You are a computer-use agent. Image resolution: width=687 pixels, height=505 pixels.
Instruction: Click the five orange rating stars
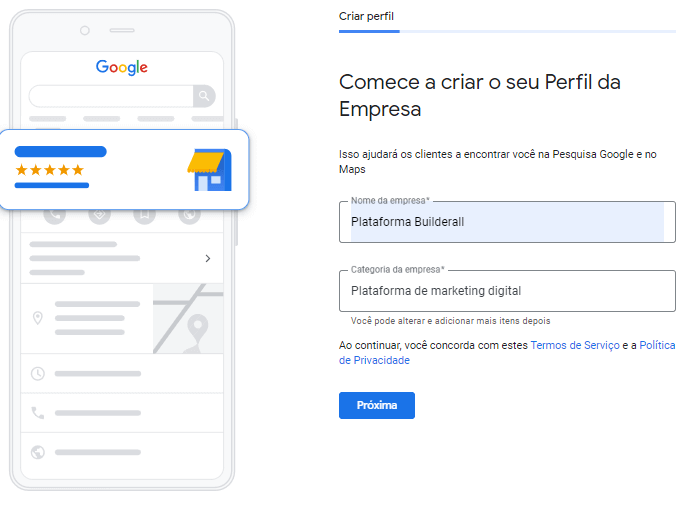coord(50,170)
